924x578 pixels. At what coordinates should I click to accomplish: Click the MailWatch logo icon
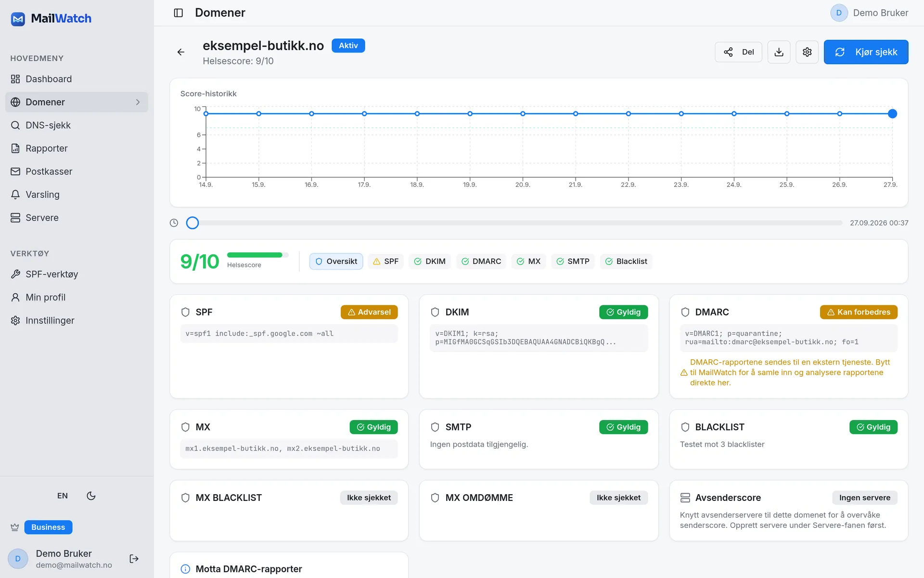point(18,19)
